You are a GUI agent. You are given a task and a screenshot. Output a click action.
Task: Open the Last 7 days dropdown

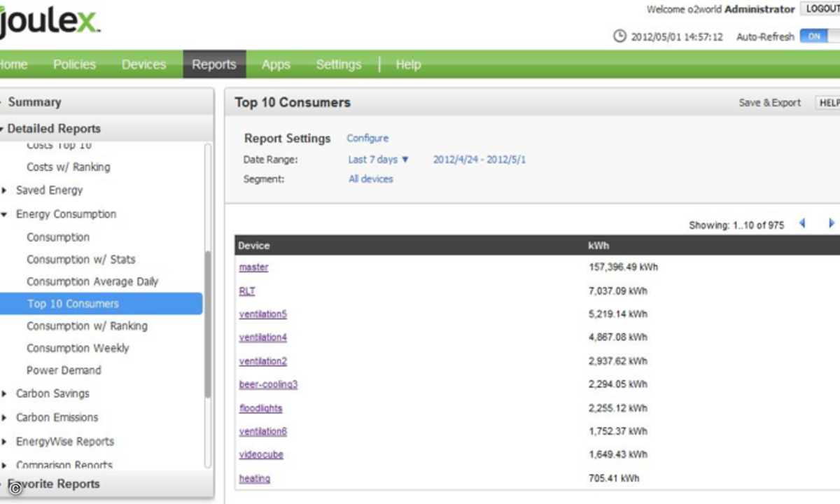pyautogui.click(x=379, y=160)
